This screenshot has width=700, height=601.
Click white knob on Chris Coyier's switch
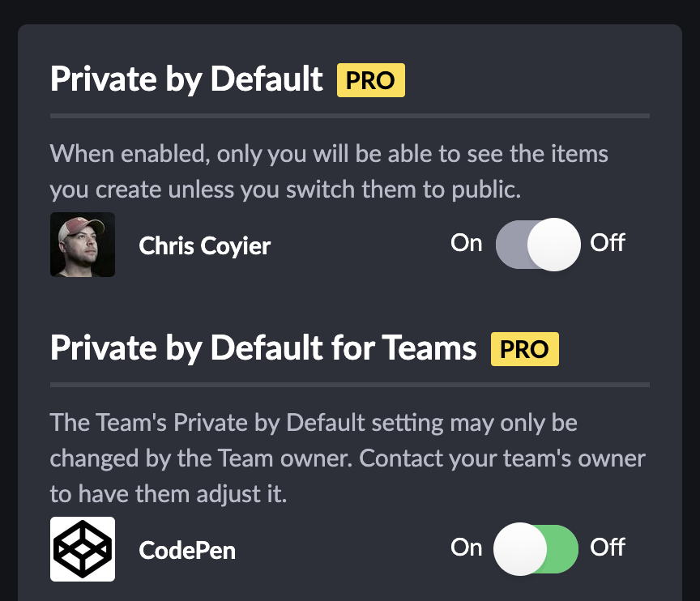(553, 245)
